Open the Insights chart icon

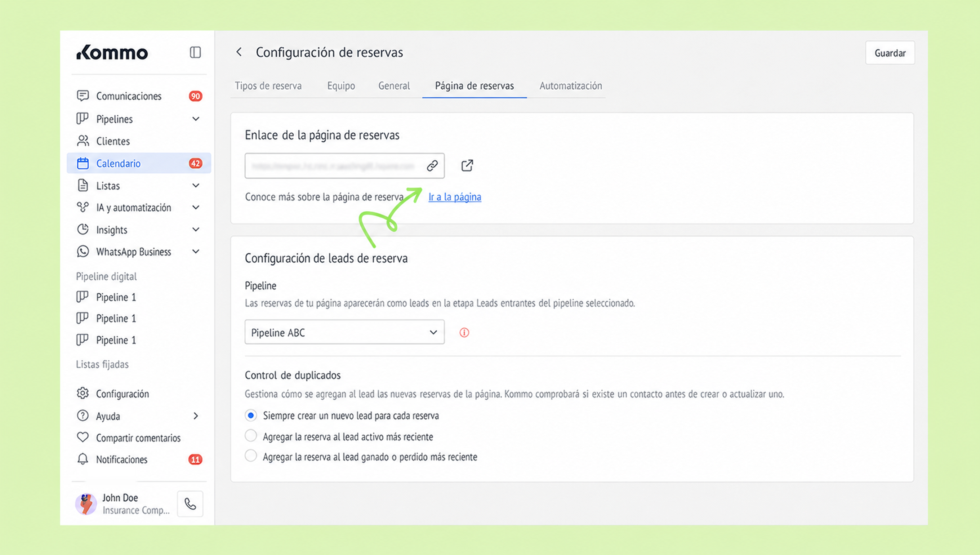click(83, 230)
